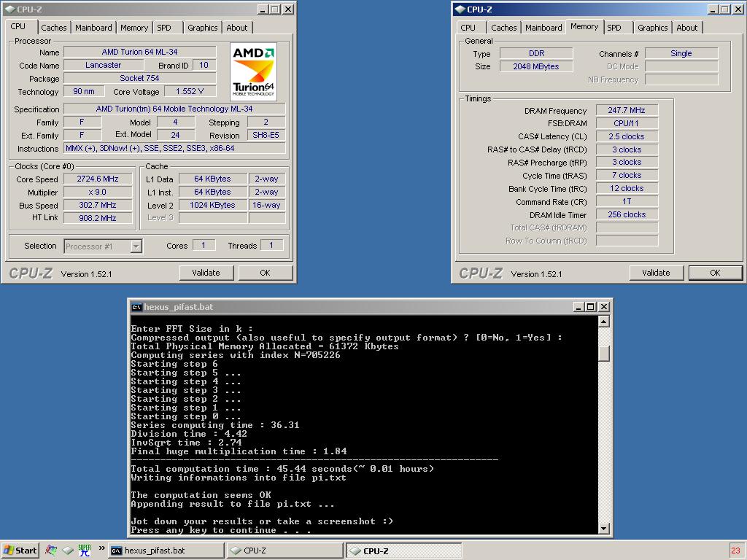Open the Caches tab in left CPU-Z window
This screenshot has height=560, width=747.
pyautogui.click(x=54, y=28)
